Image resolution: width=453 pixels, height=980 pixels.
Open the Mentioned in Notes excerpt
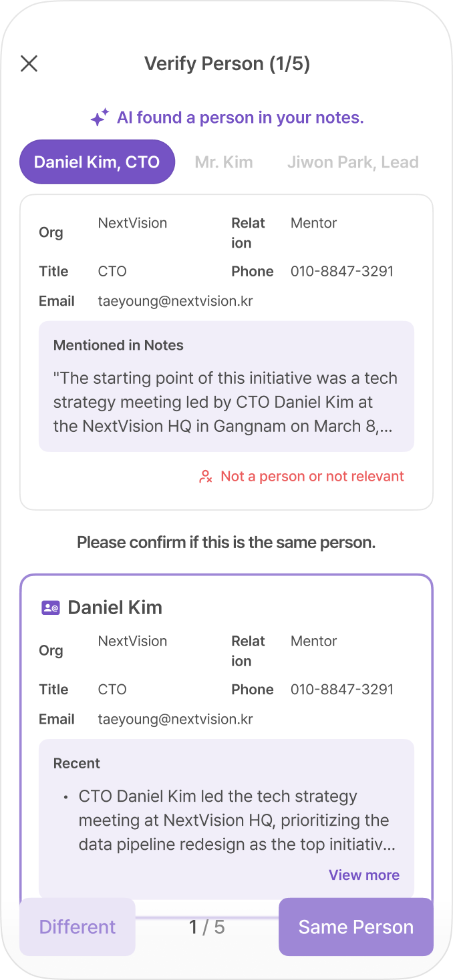tap(226, 387)
